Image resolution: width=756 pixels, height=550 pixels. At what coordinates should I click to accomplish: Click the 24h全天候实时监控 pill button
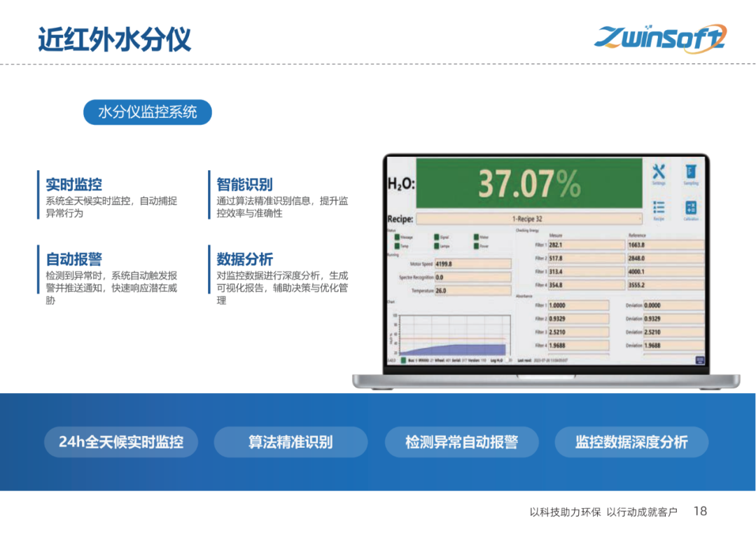[122, 442]
